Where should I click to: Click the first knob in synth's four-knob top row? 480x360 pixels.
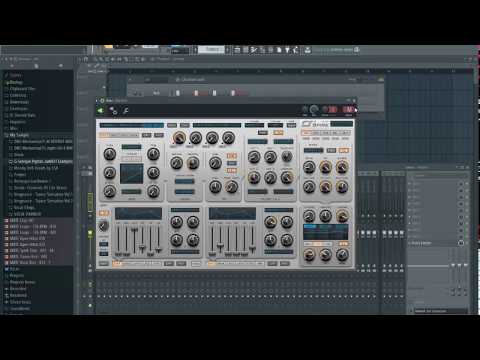click(x=179, y=138)
